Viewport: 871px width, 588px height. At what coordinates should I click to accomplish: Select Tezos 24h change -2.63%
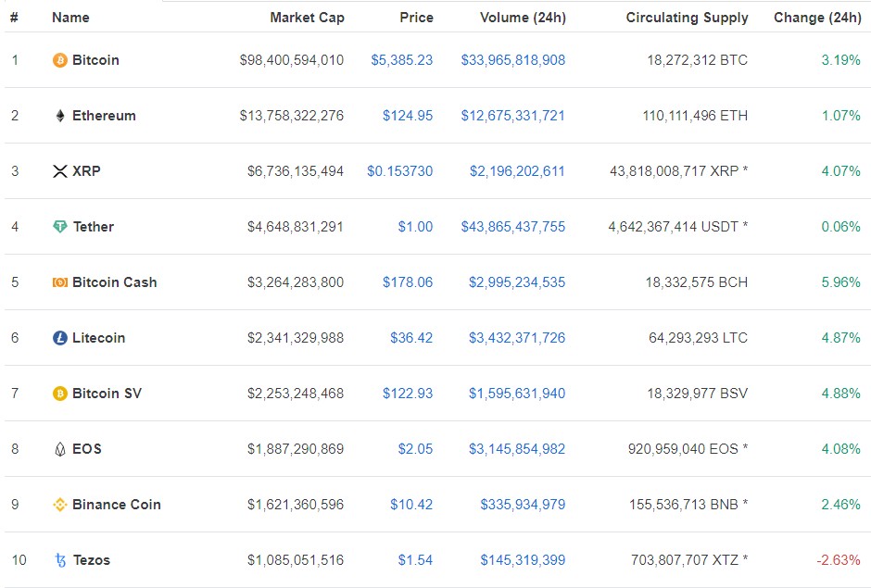pos(839,559)
